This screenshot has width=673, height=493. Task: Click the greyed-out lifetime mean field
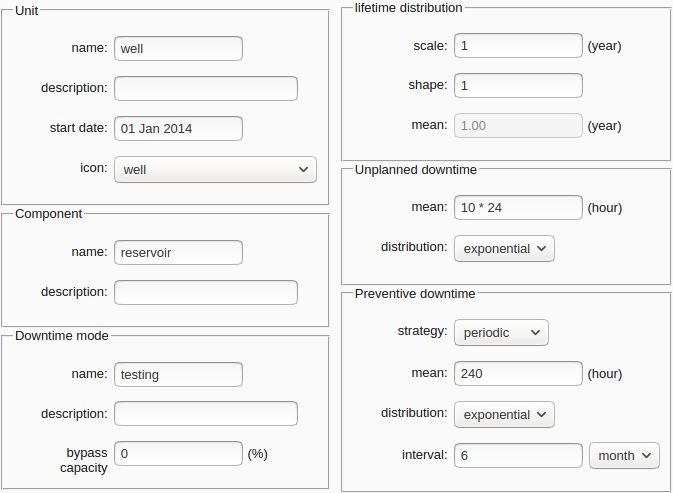click(x=518, y=126)
